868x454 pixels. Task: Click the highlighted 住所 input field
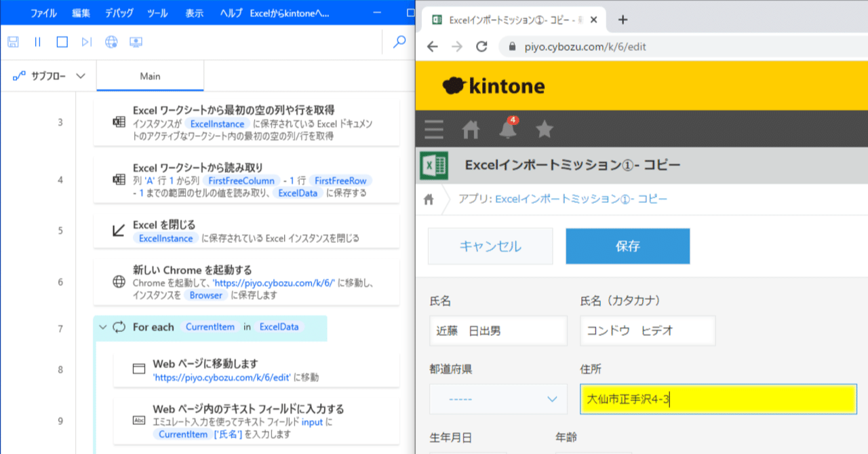pyautogui.click(x=719, y=399)
